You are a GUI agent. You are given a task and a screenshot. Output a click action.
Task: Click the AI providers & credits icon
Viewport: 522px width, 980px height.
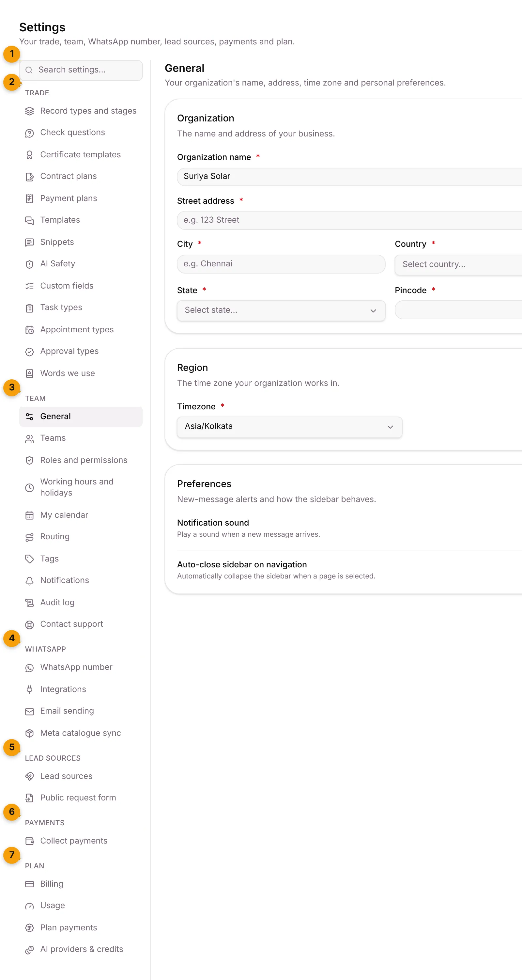tap(29, 950)
